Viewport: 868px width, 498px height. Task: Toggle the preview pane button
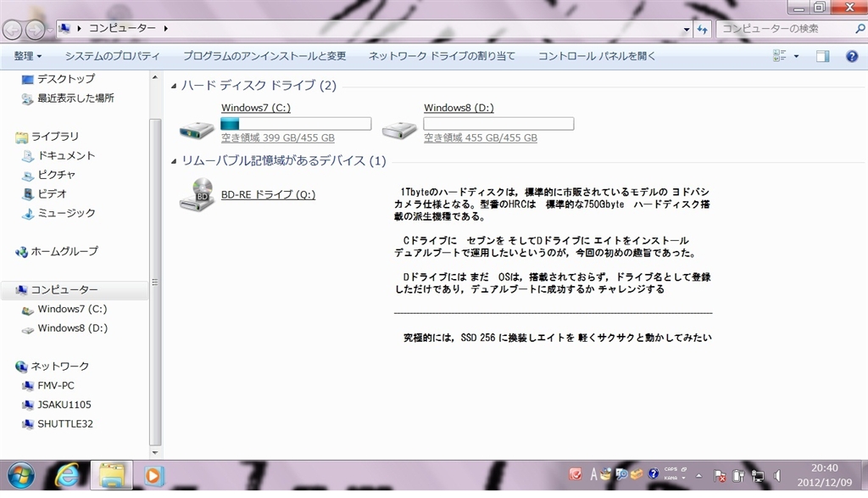822,56
